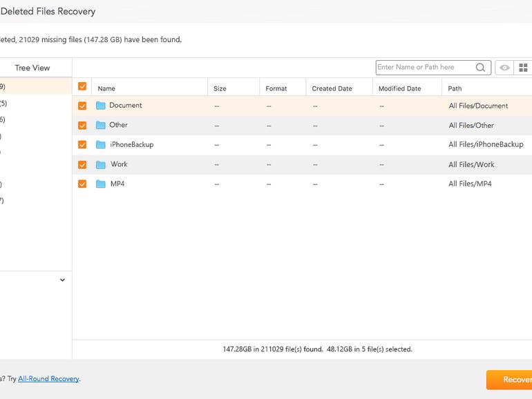Click the MP4 folder icon

tap(101, 184)
